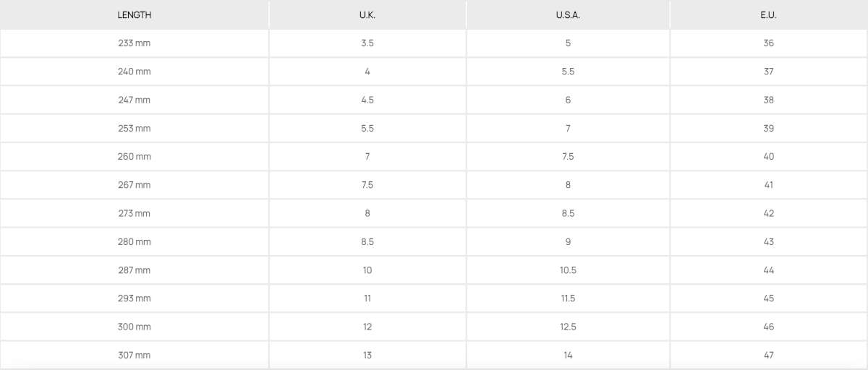Click the 247 mm length cell
This screenshot has height=370, width=868.
click(x=135, y=100)
